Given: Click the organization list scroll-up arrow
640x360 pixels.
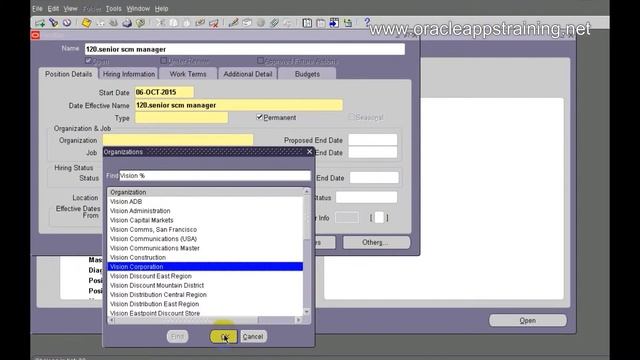Looking at the screenshot, I should [x=307, y=191].
